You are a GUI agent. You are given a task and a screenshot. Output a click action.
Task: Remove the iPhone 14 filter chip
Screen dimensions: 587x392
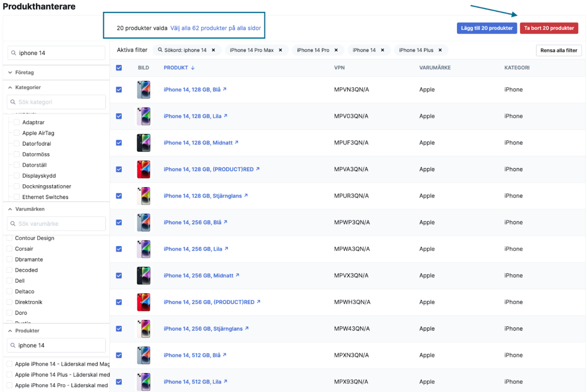(382, 50)
